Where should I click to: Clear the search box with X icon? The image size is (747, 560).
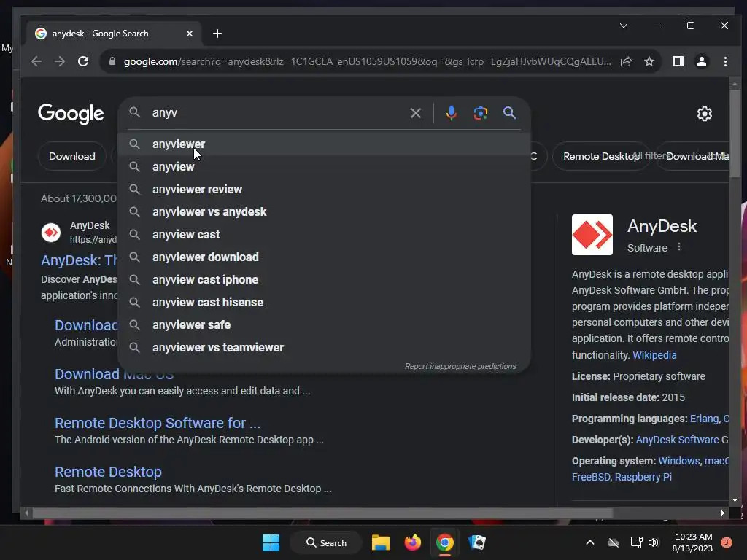pyautogui.click(x=415, y=113)
